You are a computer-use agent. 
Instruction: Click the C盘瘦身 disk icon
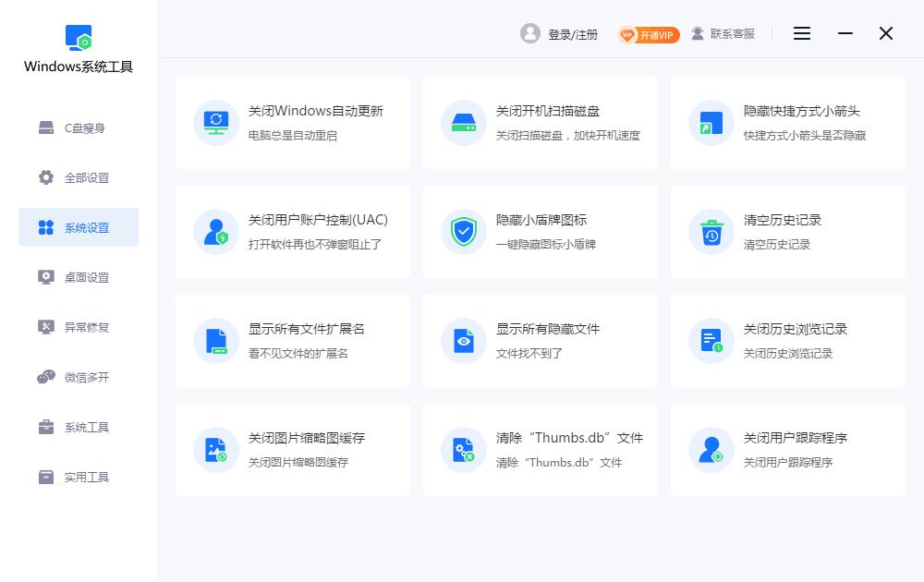[46, 127]
